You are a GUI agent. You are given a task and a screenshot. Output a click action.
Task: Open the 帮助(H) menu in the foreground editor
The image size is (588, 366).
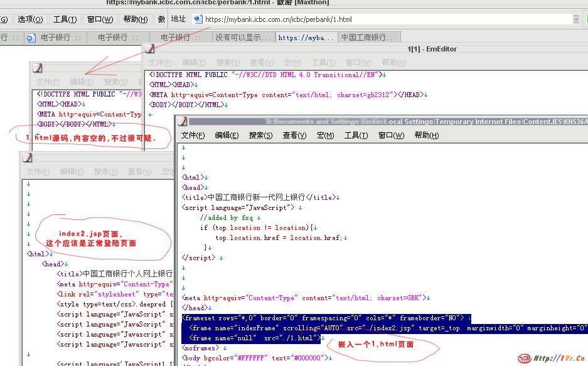tap(426, 135)
